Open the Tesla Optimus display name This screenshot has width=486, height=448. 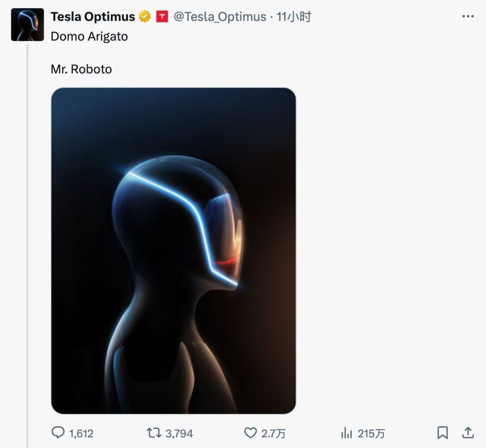tap(93, 17)
